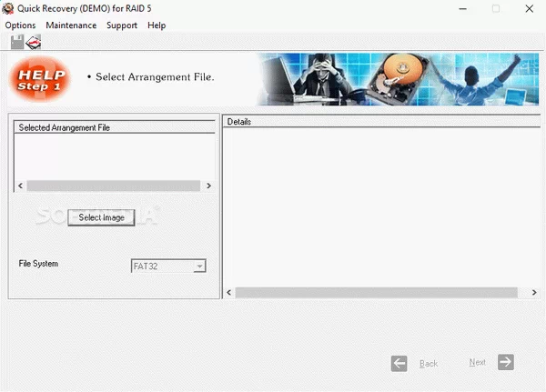Click the application icon in title bar
The image size is (546, 392).
(x=7, y=8)
